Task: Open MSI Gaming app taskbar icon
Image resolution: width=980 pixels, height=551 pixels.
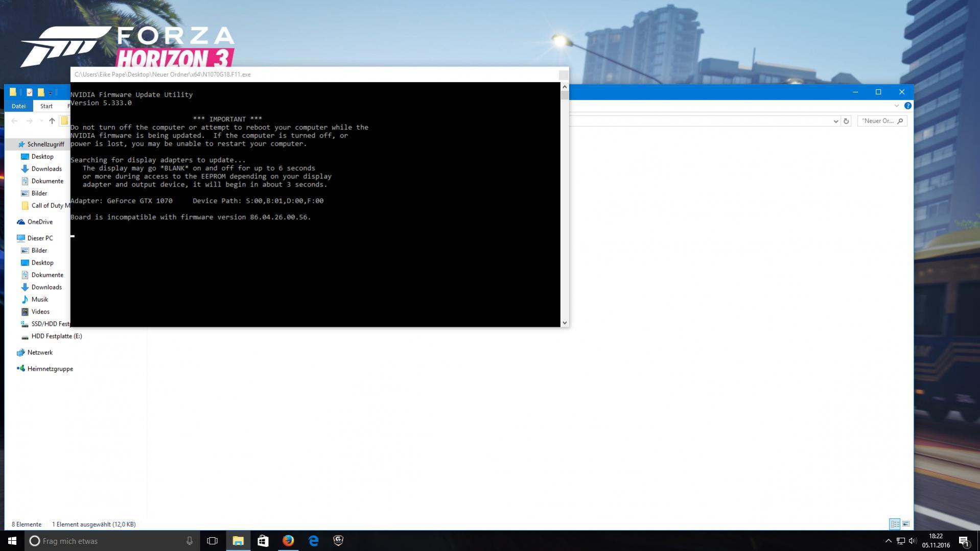Action: (x=338, y=541)
